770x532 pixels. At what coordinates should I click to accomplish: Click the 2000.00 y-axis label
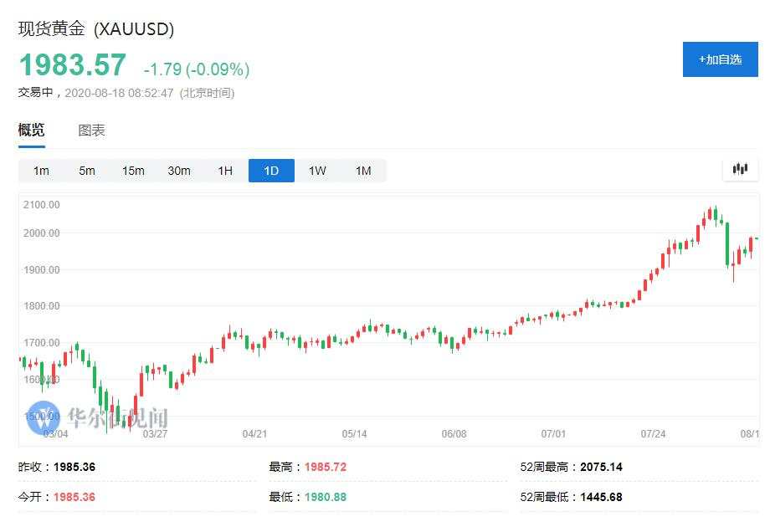point(41,233)
